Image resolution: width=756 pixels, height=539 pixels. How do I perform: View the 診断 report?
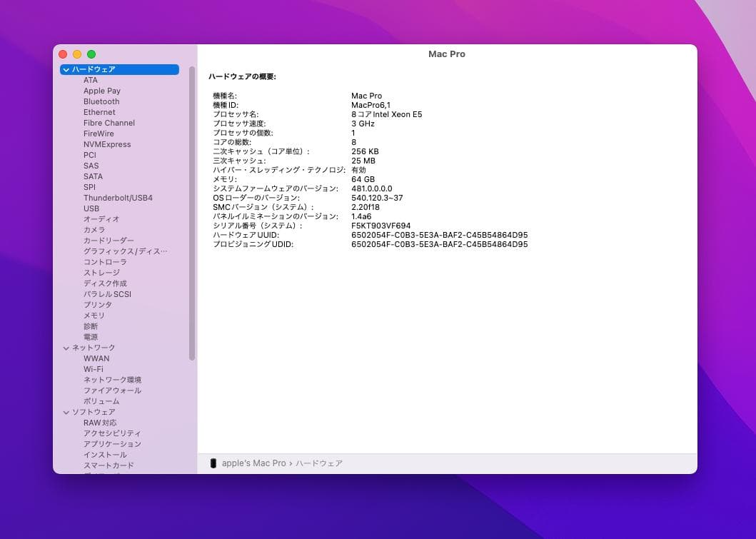[x=89, y=326]
